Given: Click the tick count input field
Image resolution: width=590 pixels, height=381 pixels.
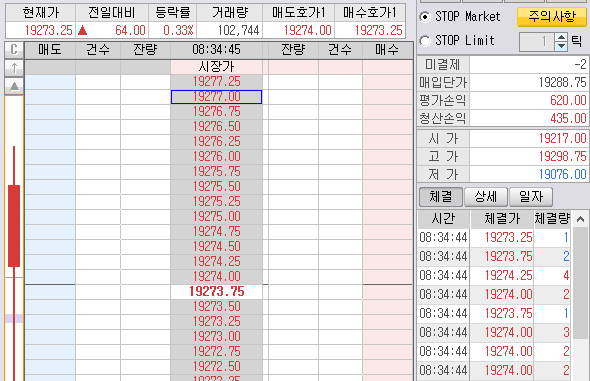Looking at the screenshot, I should (x=537, y=42).
